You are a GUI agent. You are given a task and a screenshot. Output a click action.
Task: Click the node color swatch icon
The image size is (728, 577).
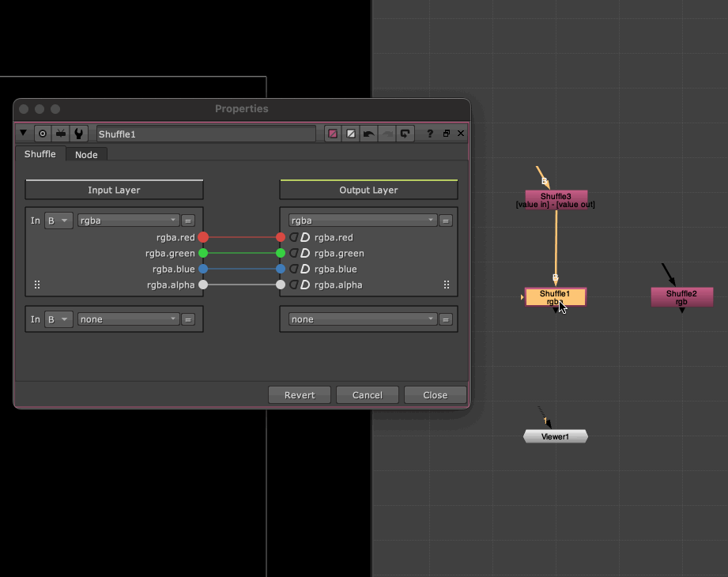(x=333, y=134)
